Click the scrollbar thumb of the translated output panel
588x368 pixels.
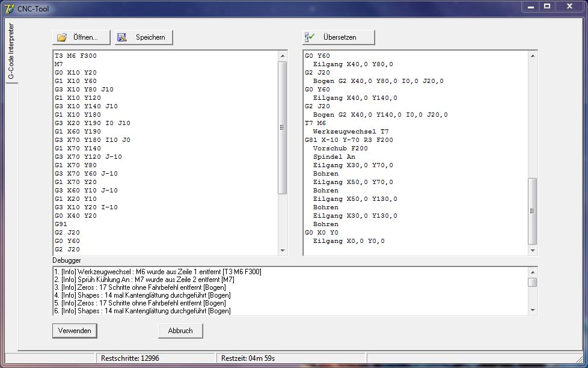[532, 210]
